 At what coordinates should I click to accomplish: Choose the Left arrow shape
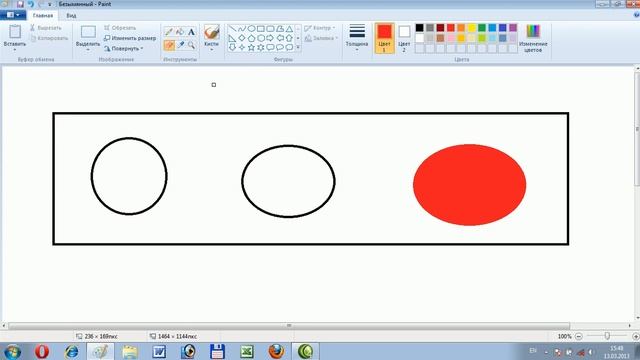tap(280, 38)
